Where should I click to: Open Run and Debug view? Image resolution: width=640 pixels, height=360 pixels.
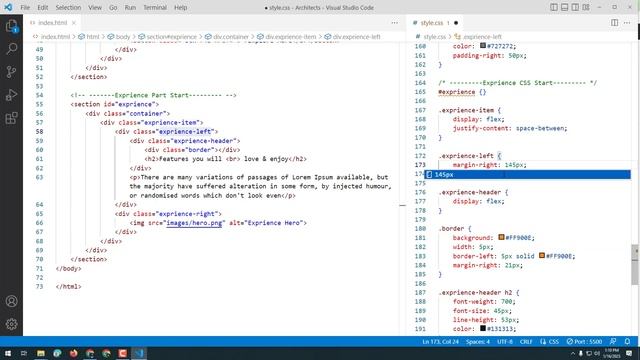[11, 95]
